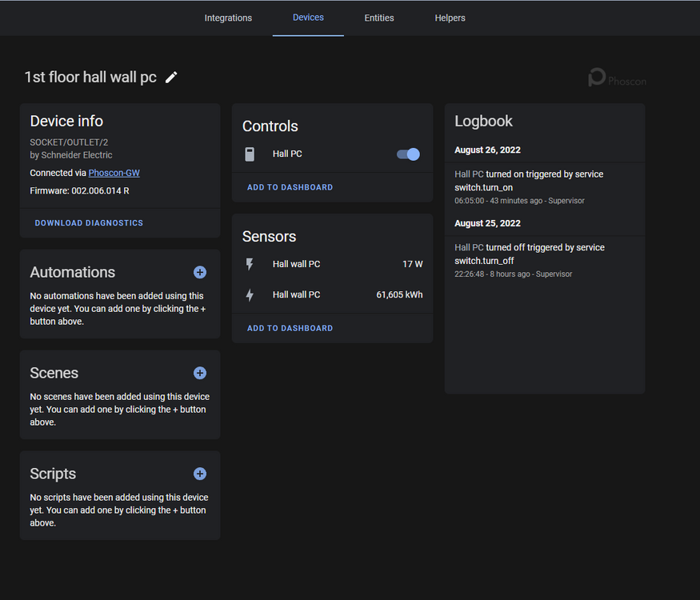Add Sensors card to dashboard

point(290,328)
